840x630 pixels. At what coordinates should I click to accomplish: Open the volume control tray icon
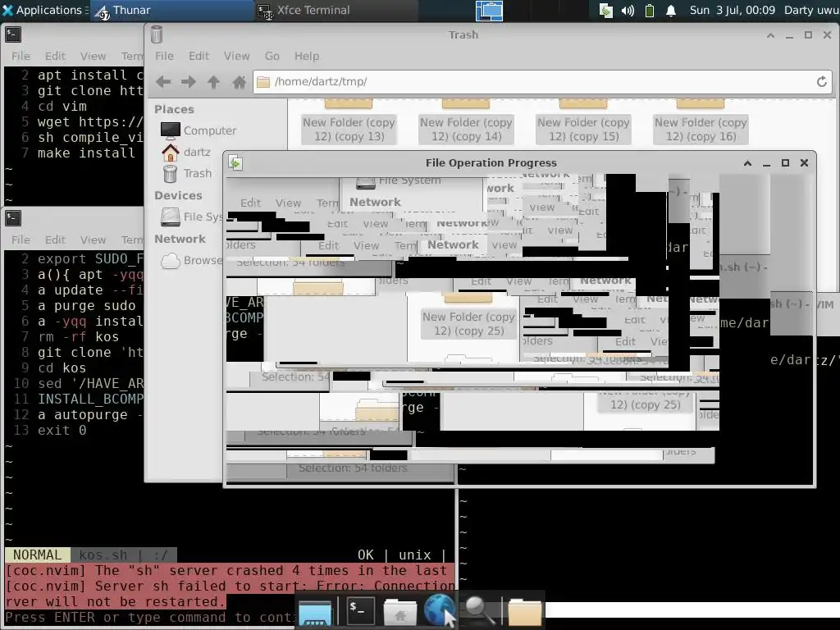coord(628,11)
